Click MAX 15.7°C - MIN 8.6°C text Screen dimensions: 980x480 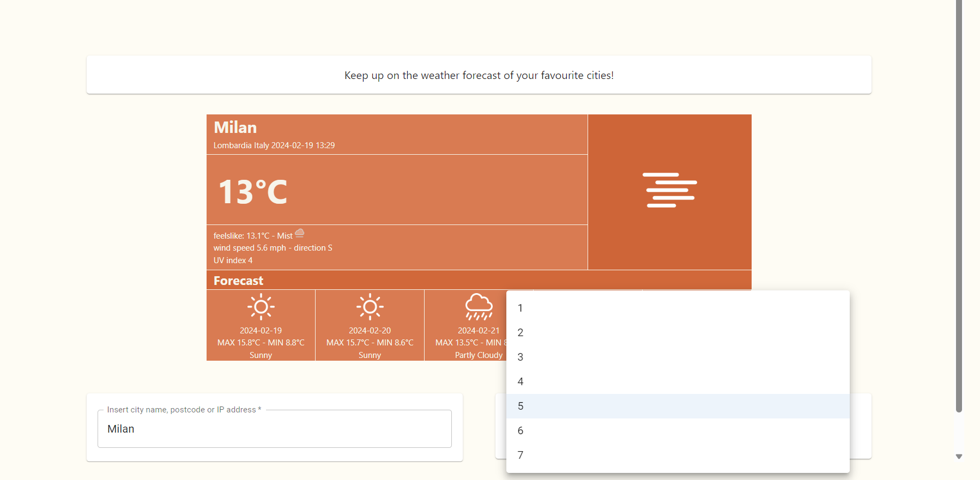pyautogui.click(x=370, y=343)
